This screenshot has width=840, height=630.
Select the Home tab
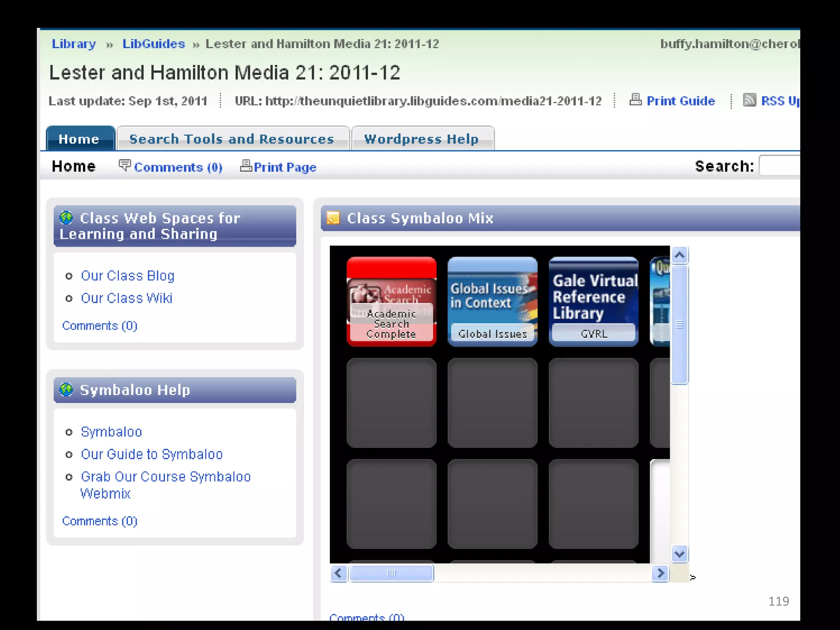pyautogui.click(x=79, y=139)
